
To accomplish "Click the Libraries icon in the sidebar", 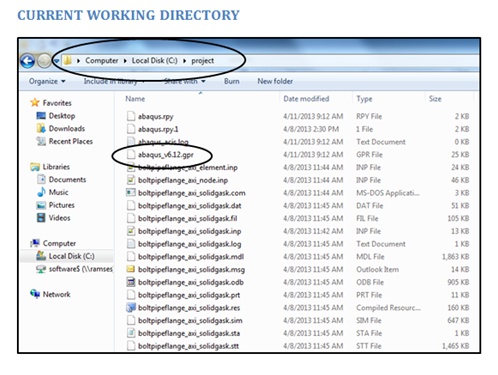I will pyautogui.click(x=35, y=167).
